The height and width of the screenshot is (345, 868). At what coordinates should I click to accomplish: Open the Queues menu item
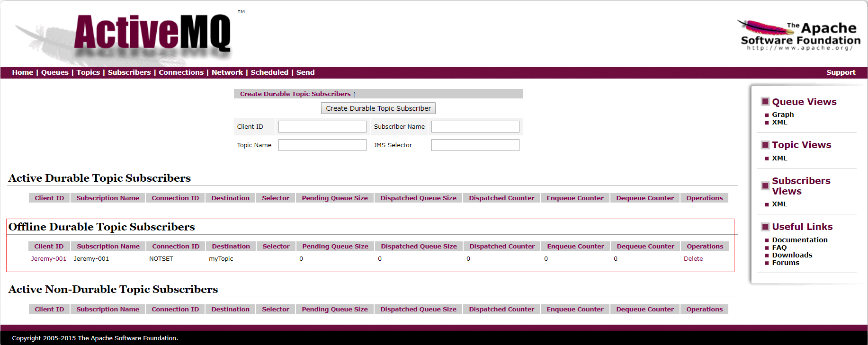click(55, 72)
